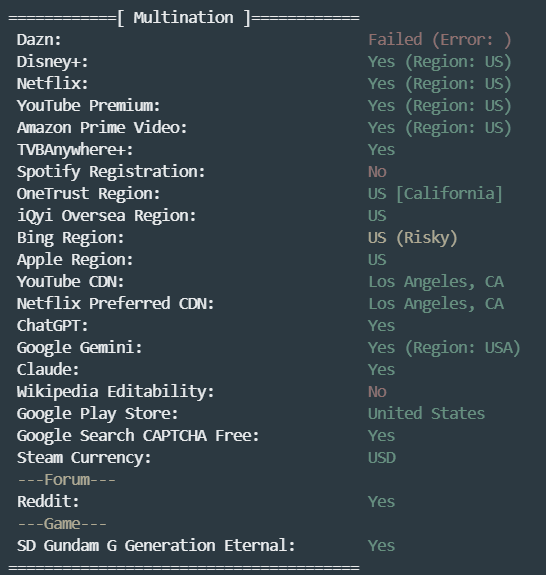This screenshot has width=546, height=575.
Task: Click the iQyi Oversea Region label
Action: coord(106,216)
